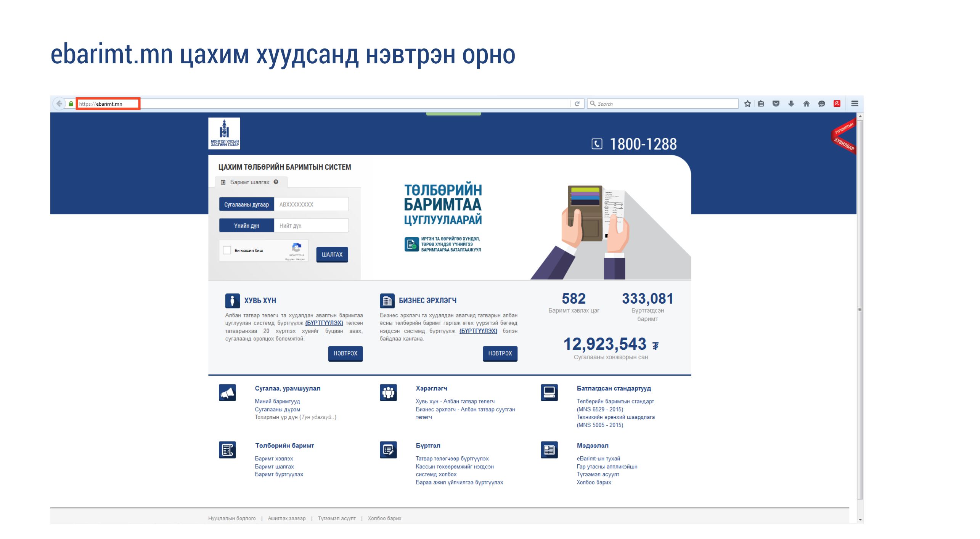Open Бараа ажил үйлчилгээ бүртгүүлэх link
Viewport: 980px width, 539px height.
click(459, 482)
